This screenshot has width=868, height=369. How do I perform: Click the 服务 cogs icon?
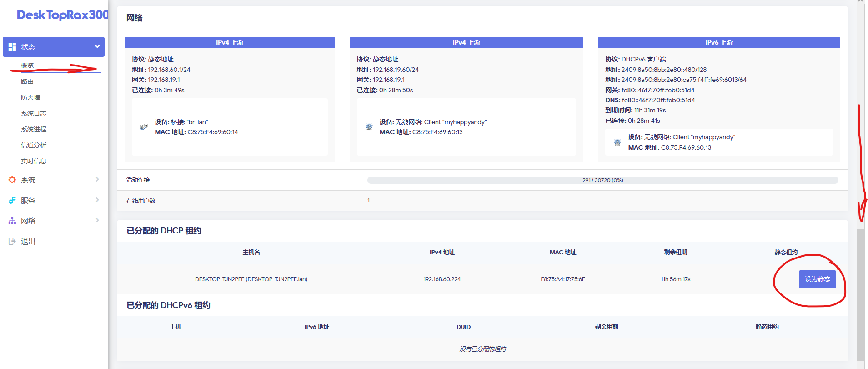coord(12,200)
